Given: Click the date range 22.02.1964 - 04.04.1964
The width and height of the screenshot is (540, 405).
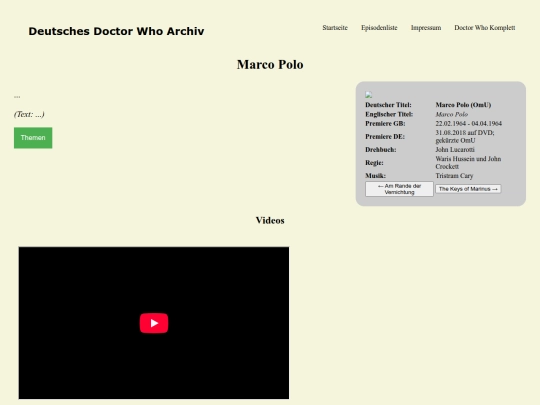Looking at the screenshot, I should click(x=468, y=123).
